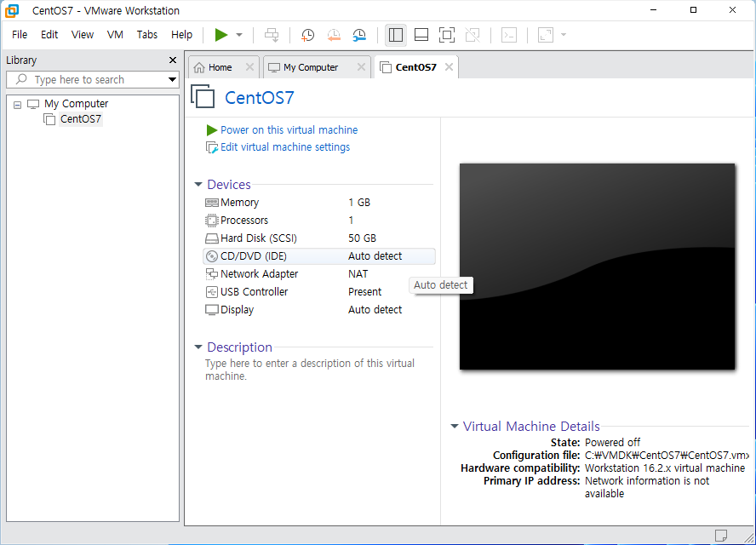756x545 pixels.
Task: Collapse the Virtual Machine Details section
Action: coord(454,427)
